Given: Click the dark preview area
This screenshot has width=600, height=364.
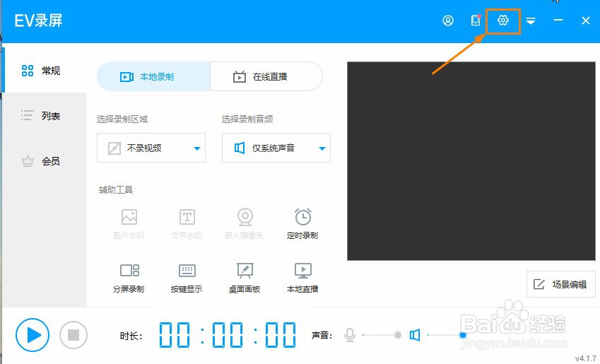Looking at the screenshot, I should click(471, 161).
